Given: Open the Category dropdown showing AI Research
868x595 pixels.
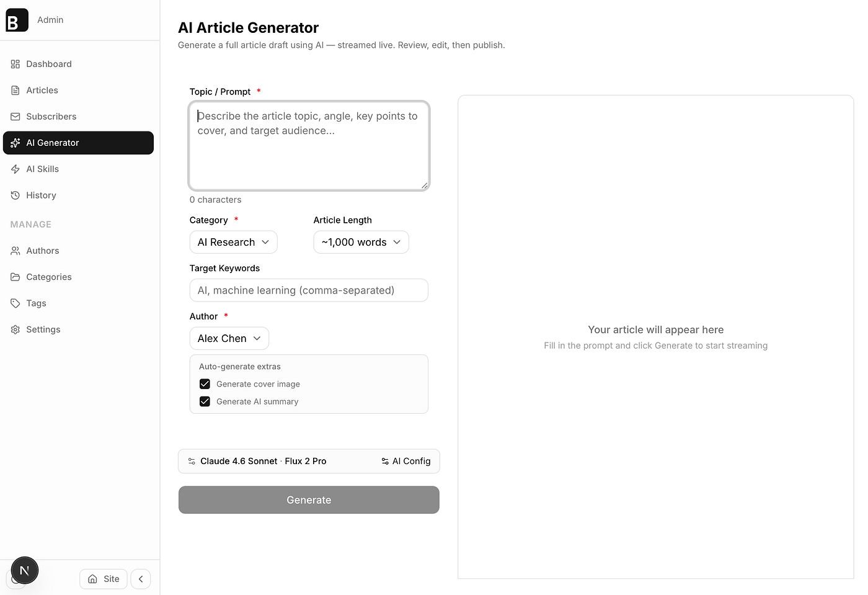Looking at the screenshot, I should pyautogui.click(x=233, y=242).
